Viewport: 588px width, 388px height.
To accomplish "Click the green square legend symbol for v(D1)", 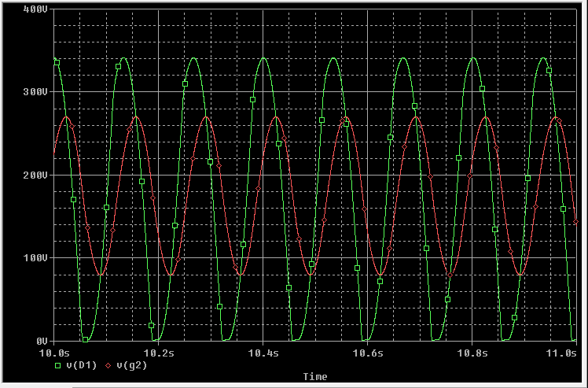I will tap(57, 366).
